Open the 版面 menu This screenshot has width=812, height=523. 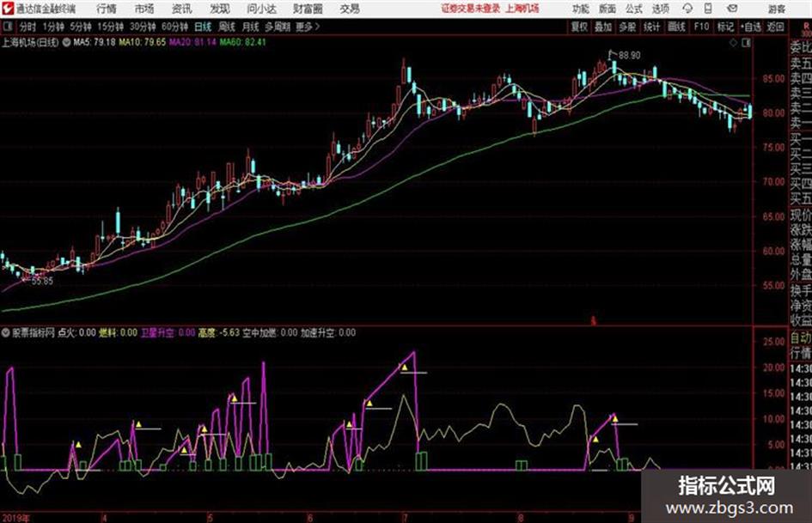pos(607,9)
